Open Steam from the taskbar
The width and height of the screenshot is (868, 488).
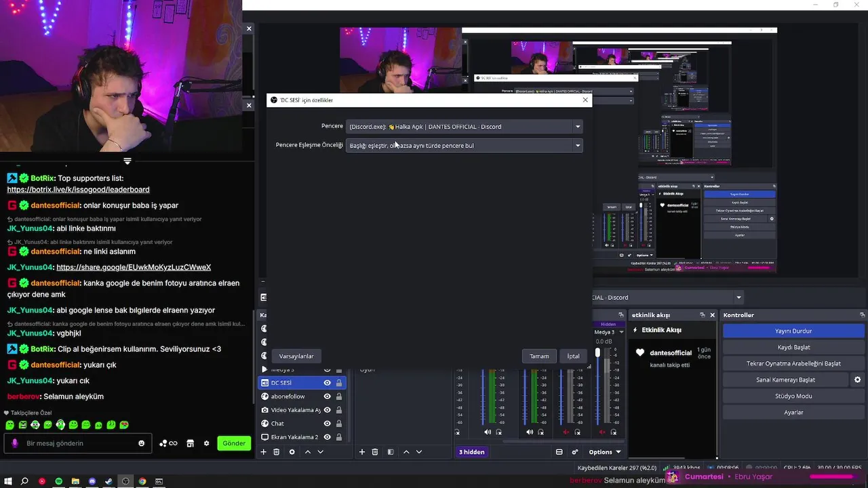(108, 481)
